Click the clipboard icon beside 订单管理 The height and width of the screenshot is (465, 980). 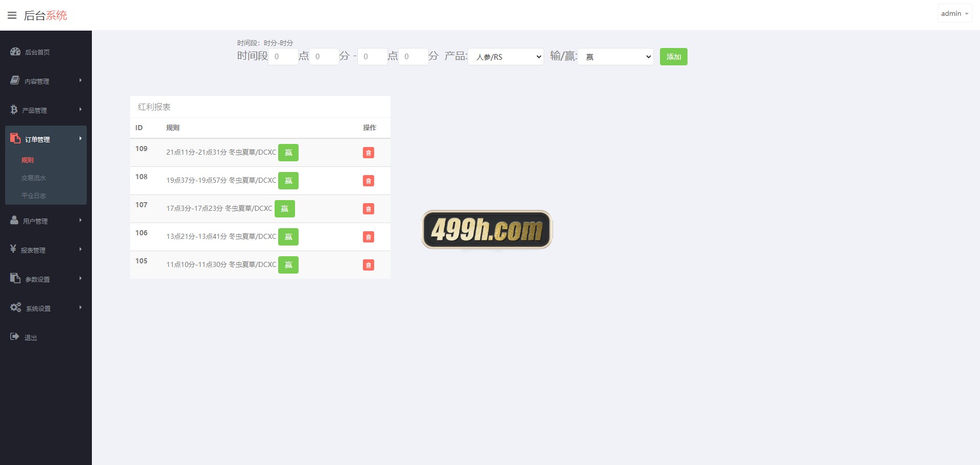(x=15, y=139)
